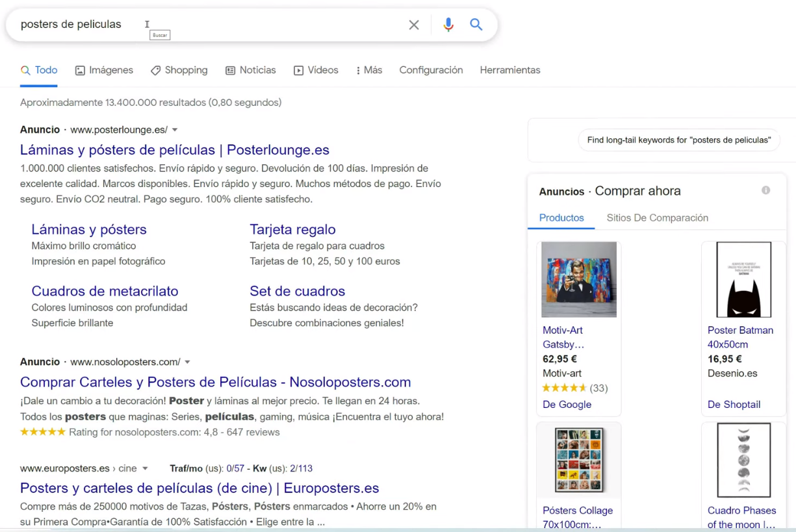Open Láminas y pósters de películas link

[x=175, y=150]
